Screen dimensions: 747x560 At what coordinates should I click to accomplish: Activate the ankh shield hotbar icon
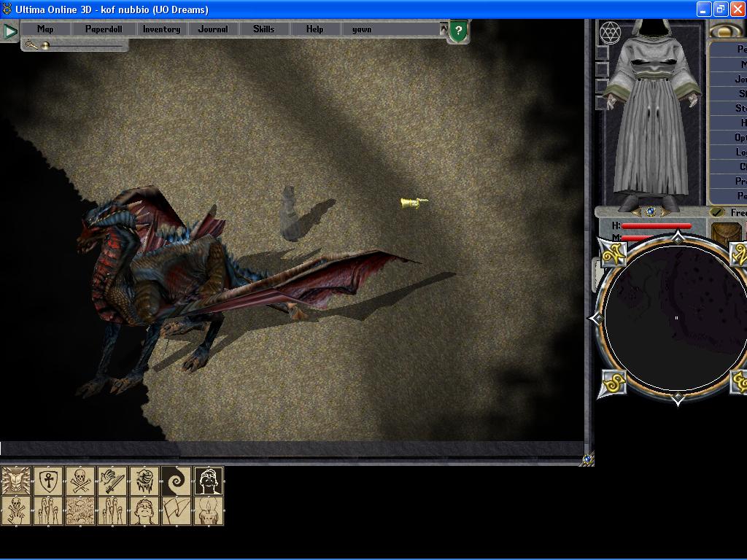[x=48, y=481]
